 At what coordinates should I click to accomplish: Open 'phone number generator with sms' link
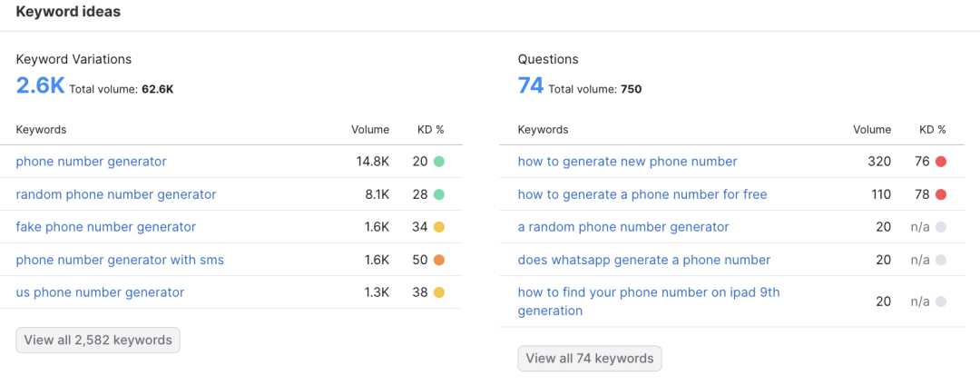pyautogui.click(x=120, y=260)
